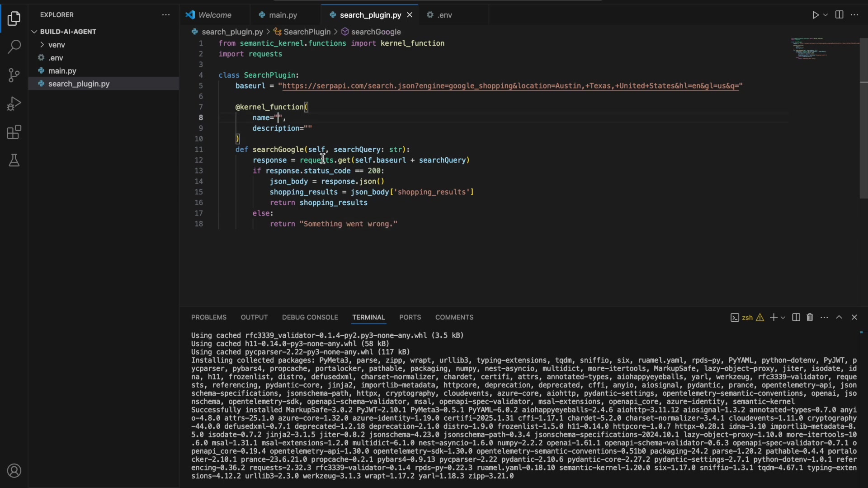Click line number 8 in gutter
868x488 pixels.
click(201, 118)
